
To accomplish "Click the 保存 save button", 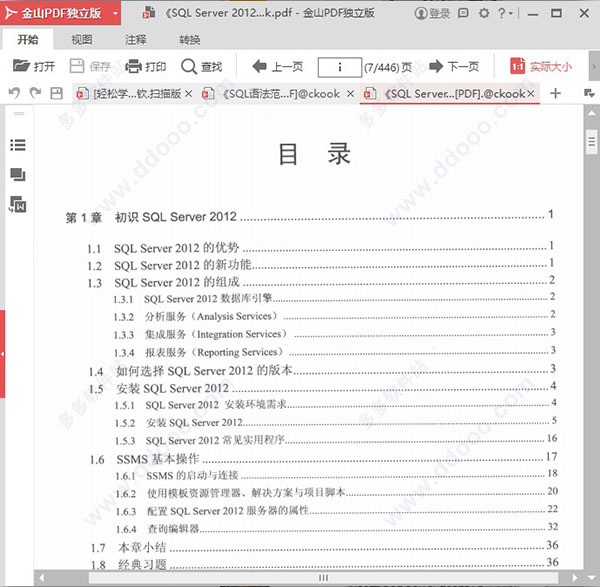I will pos(90,67).
